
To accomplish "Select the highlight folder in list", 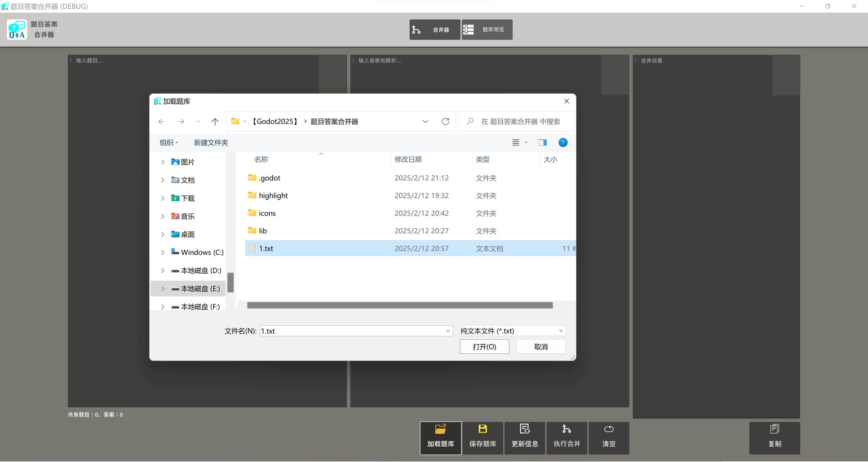I will (x=273, y=195).
